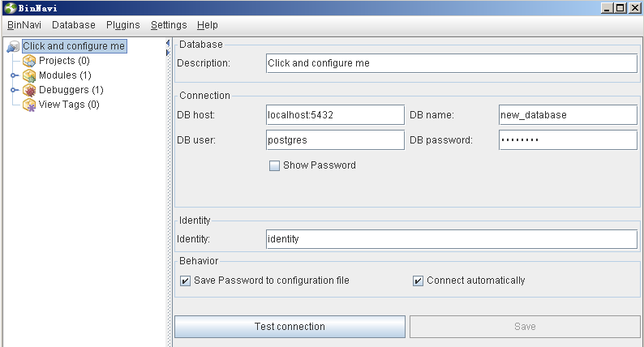The height and width of the screenshot is (347, 644).
Task: Open the Settings menu
Action: tap(169, 25)
